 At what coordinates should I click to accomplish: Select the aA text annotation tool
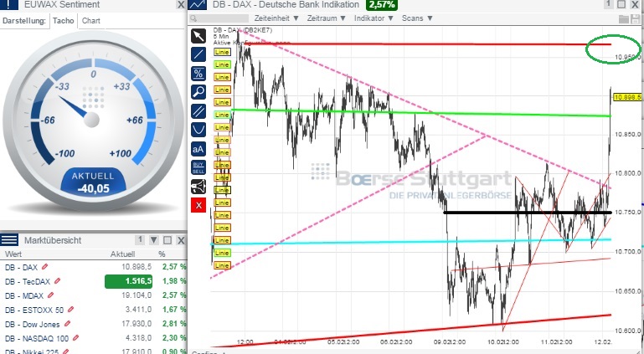point(198,149)
